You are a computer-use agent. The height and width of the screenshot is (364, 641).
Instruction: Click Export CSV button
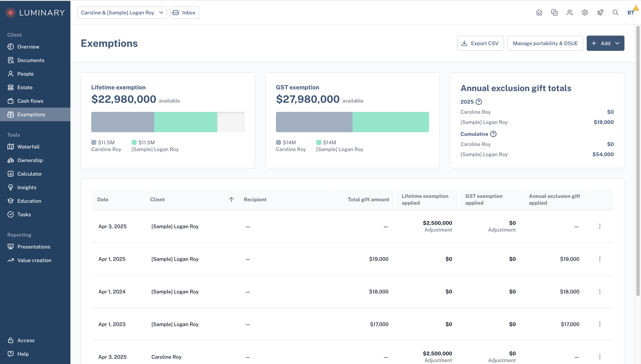[x=480, y=43]
